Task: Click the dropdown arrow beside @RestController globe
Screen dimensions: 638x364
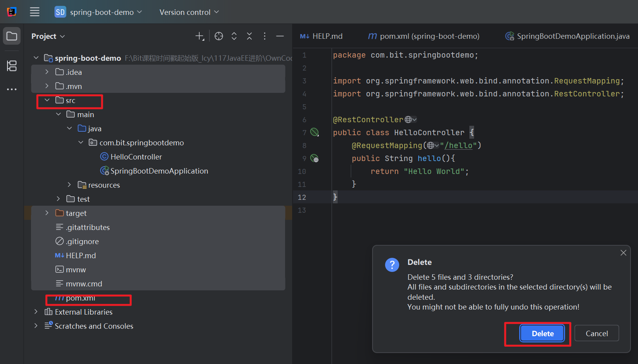Action: 414,120
